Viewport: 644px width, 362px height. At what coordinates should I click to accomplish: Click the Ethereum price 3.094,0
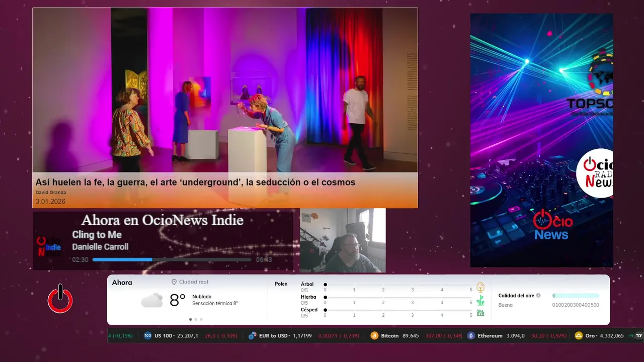point(515,336)
